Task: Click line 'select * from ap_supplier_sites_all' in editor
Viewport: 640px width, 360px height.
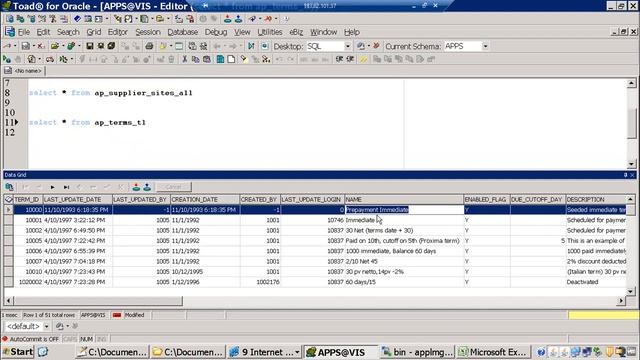Action: (111, 93)
